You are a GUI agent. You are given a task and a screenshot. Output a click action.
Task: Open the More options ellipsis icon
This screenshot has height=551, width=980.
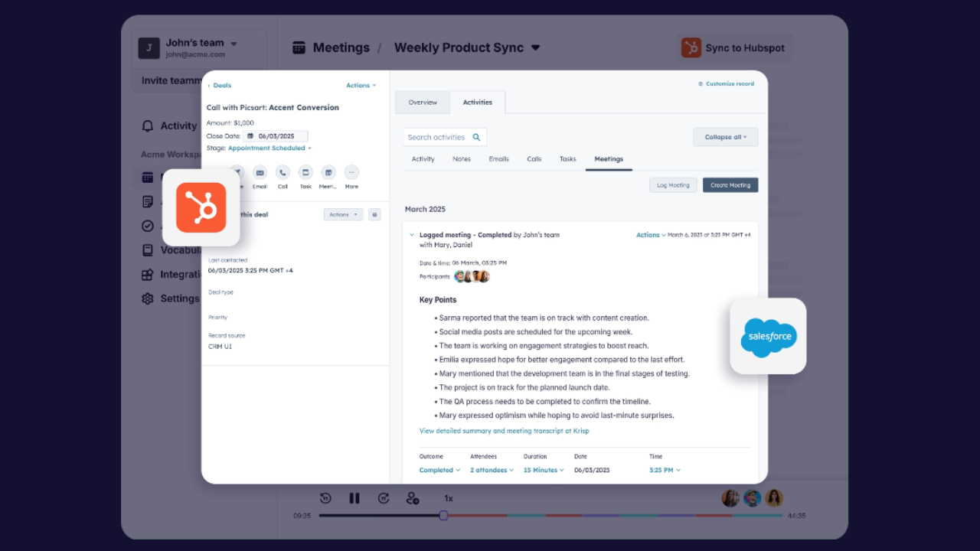tap(351, 173)
